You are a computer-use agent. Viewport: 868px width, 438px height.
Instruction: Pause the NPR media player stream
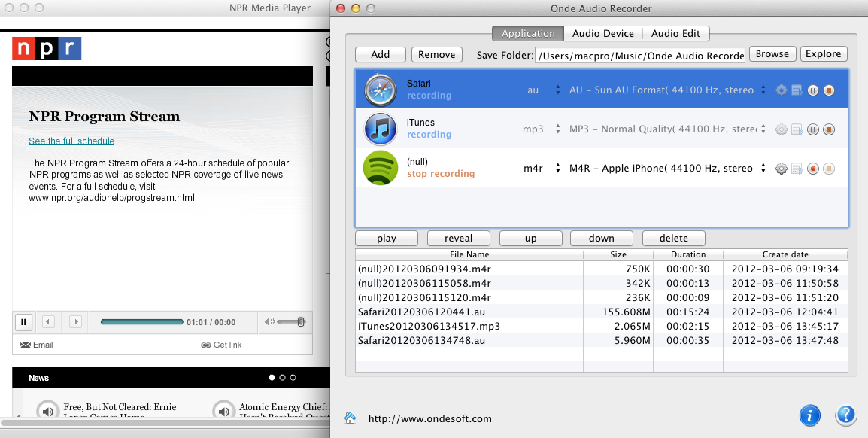23,322
